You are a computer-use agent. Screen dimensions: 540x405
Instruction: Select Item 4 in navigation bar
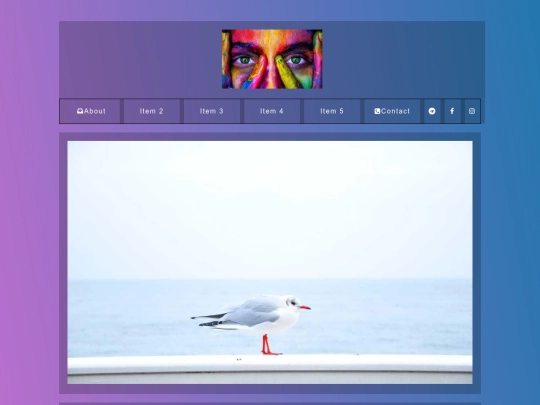(x=272, y=111)
